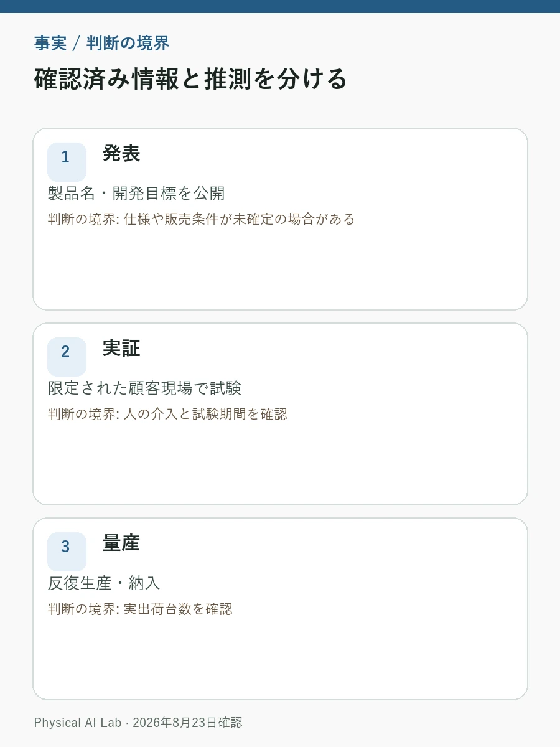The height and width of the screenshot is (747, 560).
Task: Click the number 1 badge
Action: point(67,162)
